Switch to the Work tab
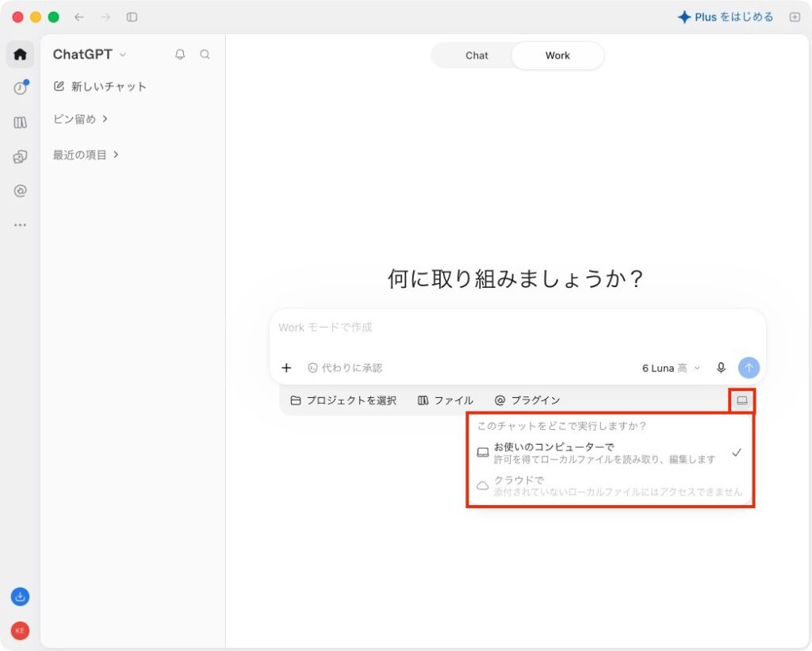The height and width of the screenshot is (651, 812). pos(557,56)
